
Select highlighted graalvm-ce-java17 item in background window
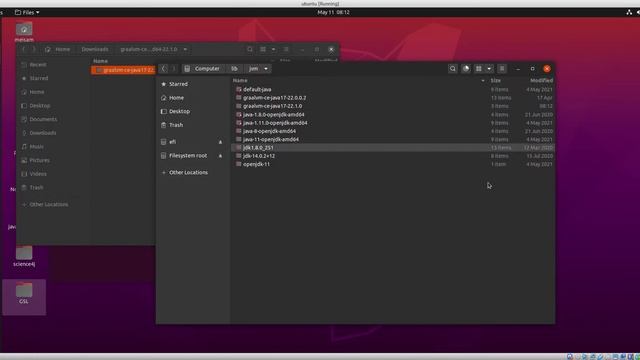(124, 70)
